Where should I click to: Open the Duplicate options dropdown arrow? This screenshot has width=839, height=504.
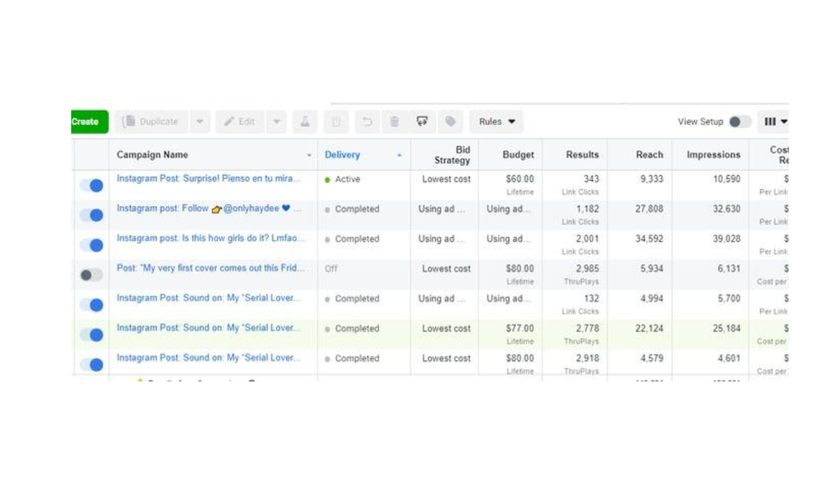click(200, 122)
